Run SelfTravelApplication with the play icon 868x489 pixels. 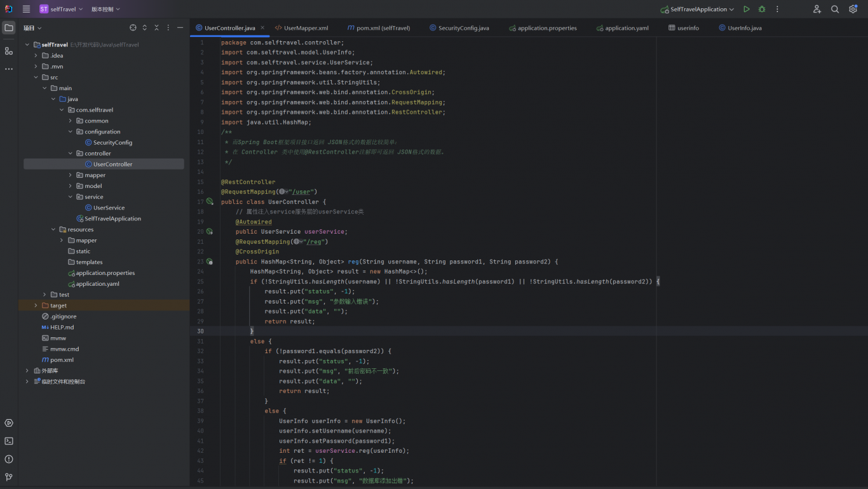(747, 9)
